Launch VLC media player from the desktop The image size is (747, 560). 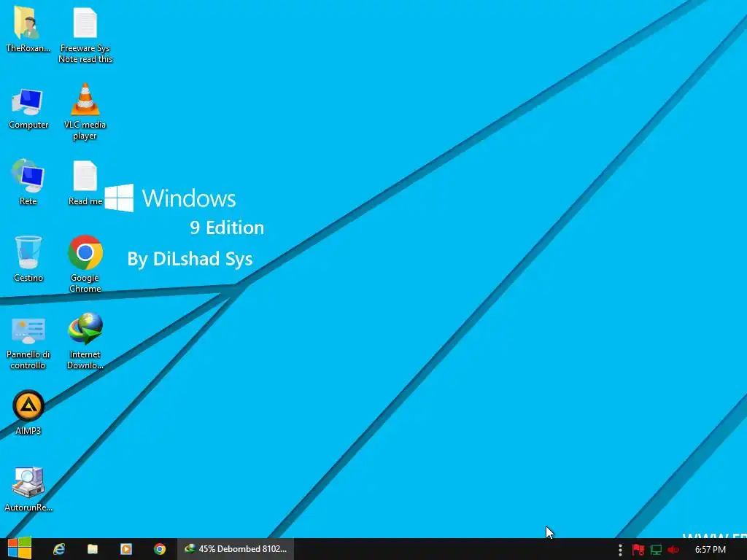[x=85, y=112]
